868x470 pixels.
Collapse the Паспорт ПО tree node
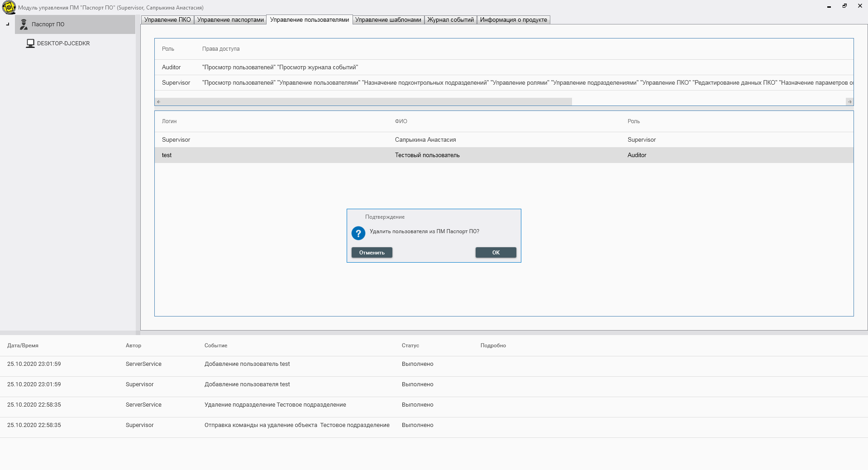pos(8,24)
